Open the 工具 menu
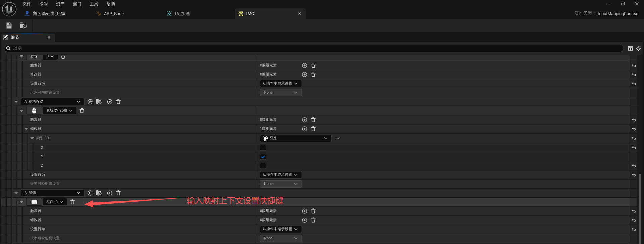 [x=94, y=4]
